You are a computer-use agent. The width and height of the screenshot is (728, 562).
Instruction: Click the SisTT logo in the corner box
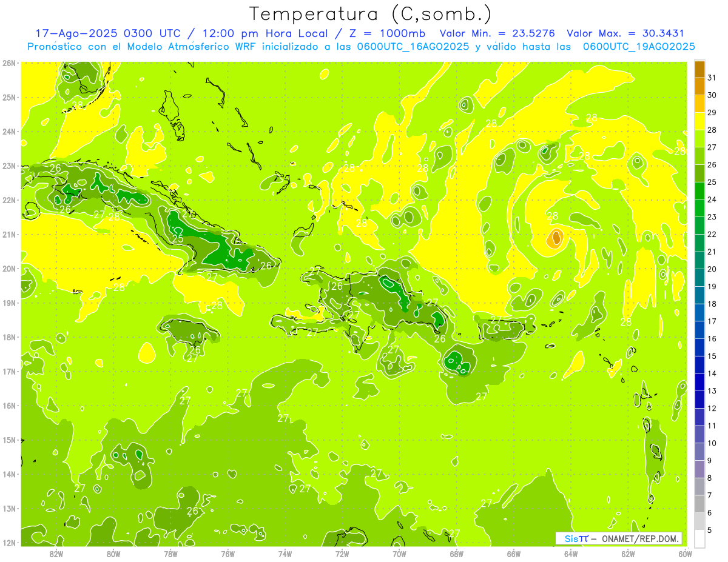pyautogui.click(x=576, y=538)
